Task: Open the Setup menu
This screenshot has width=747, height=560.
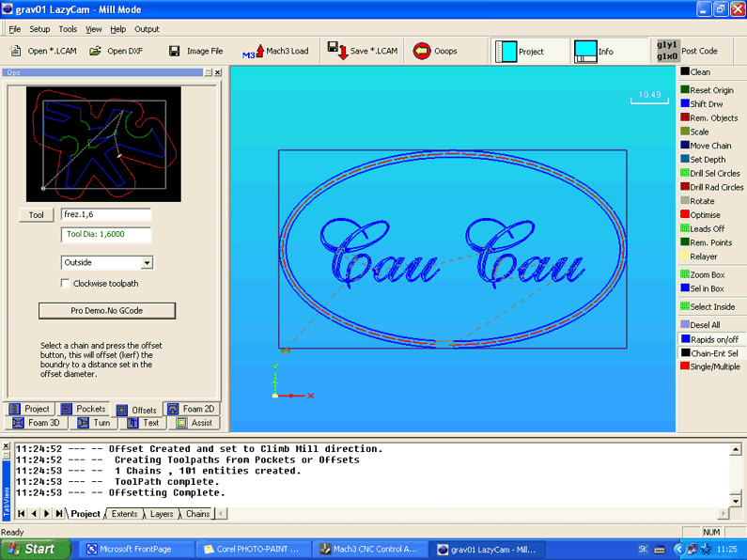Action: 39,29
